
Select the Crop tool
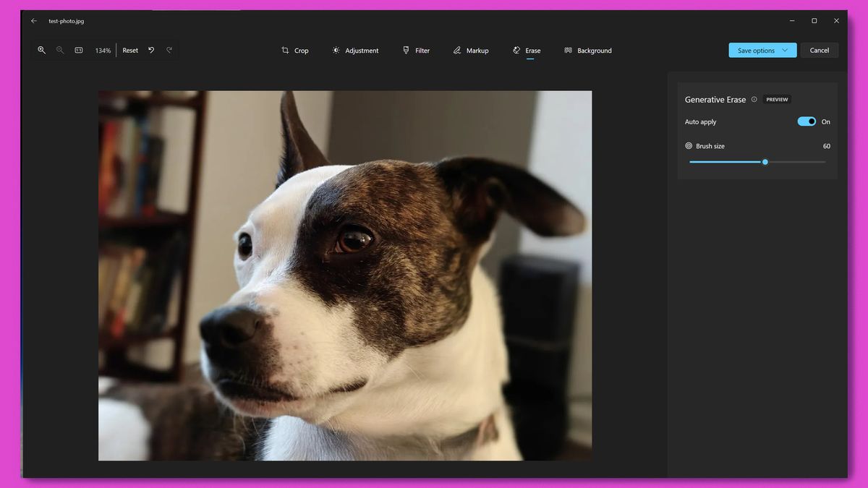point(295,50)
